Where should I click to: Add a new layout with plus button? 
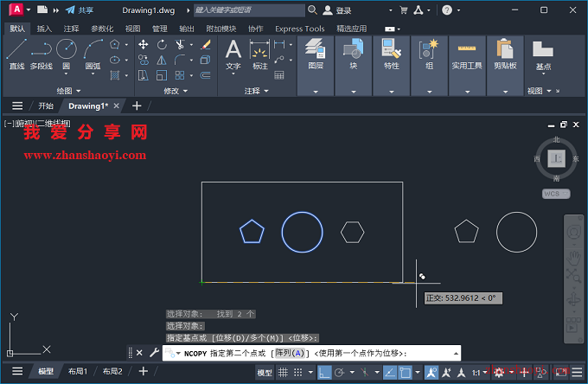(144, 371)
